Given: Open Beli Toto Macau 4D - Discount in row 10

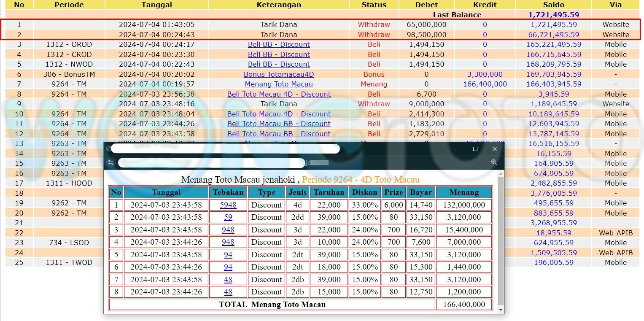Looking at the screenshot, I should [x=279, y=114].
